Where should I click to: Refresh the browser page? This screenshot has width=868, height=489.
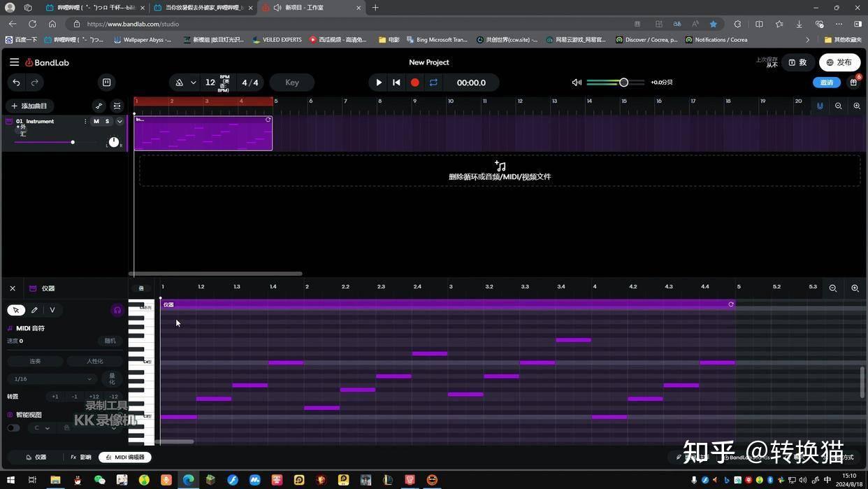point(32,24)
